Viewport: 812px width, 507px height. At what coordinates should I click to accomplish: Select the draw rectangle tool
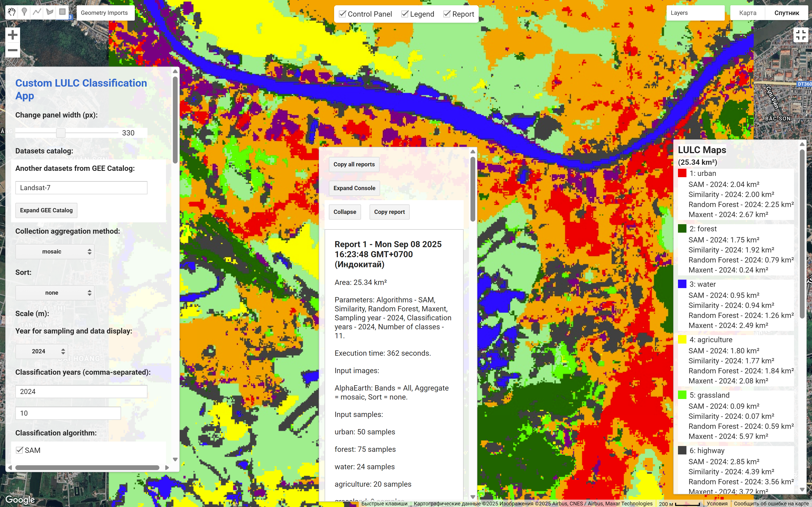click(62, 12)
